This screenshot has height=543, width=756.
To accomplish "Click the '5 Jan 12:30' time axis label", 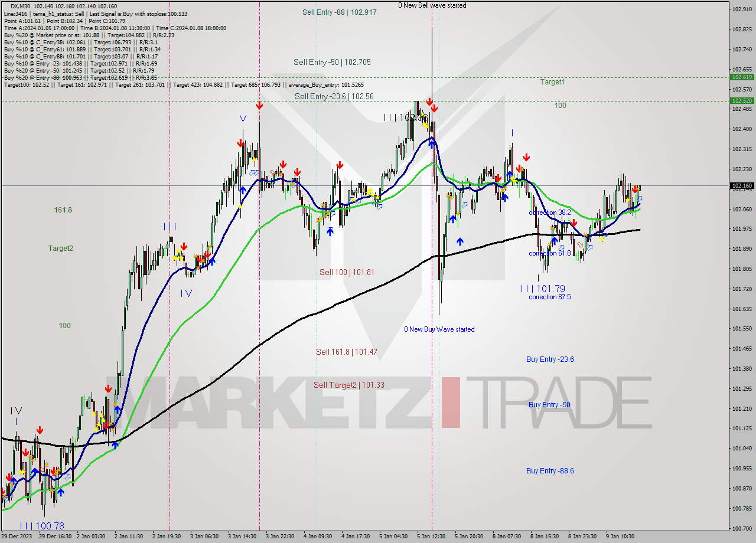I will (432, 537).
